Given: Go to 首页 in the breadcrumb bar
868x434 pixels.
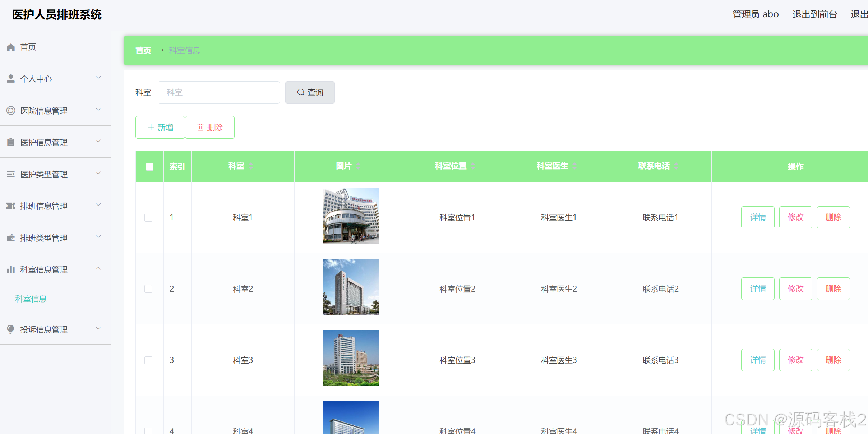Looking at the screenshot, I should (143, 51).
